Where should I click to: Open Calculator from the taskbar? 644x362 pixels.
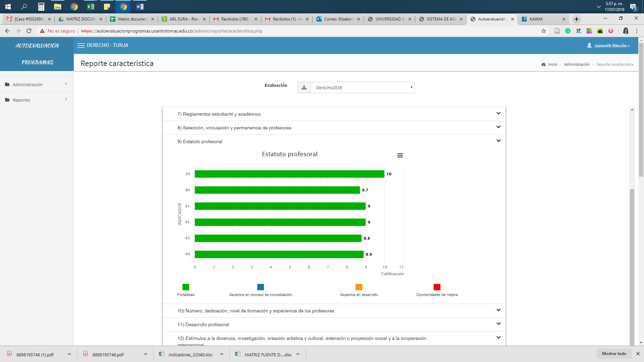click(x=41, y=6)
